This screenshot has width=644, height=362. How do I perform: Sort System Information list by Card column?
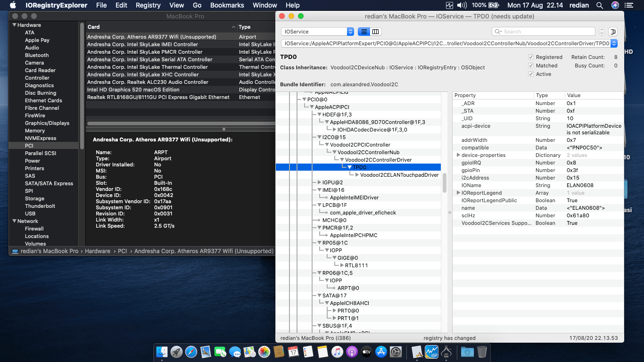[161, 27]
